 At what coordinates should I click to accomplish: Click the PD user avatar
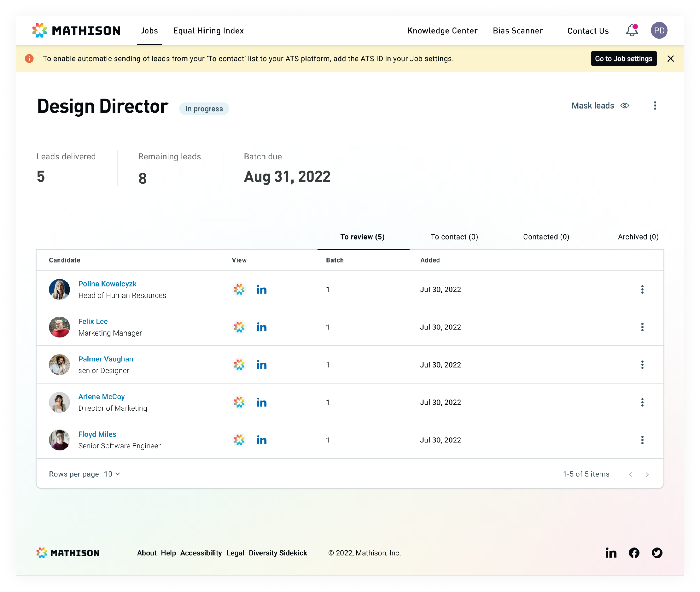pyautogui.click(x=659, y=31)
